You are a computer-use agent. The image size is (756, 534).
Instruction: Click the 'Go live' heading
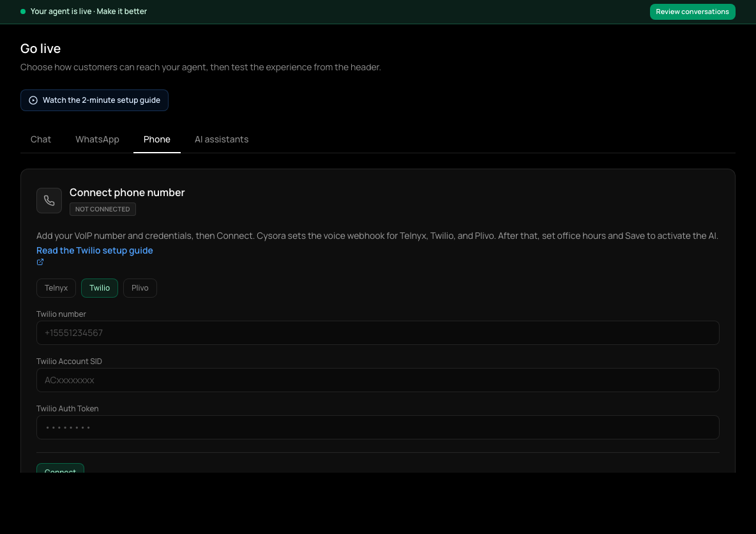pos(40,49)
